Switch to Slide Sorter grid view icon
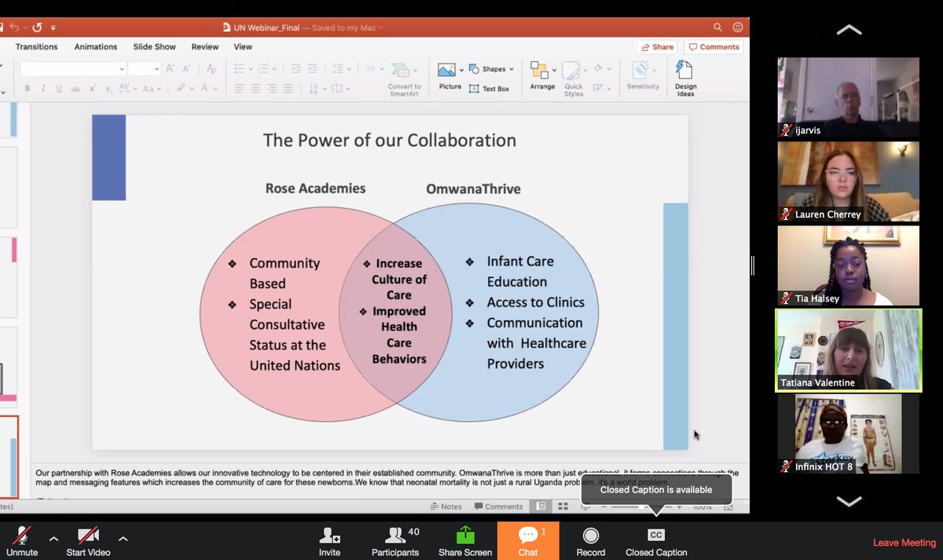Image resolution: width=943 pixels, height=560 pixels. pos(563,507)
